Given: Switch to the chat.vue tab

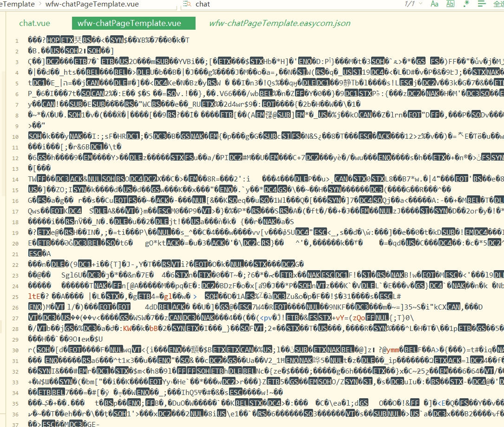Looking at the screenshot, I should click(x=34, y=23).
